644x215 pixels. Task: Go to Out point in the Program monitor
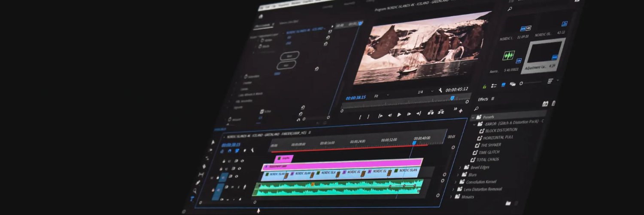coord(419,114)
